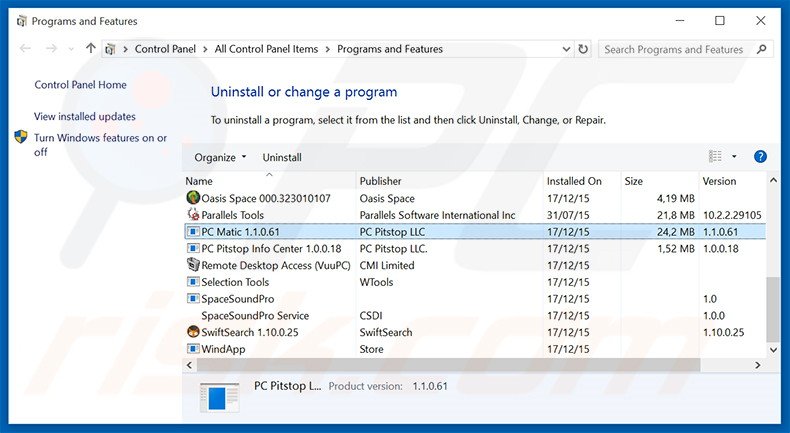
Task: Go up one level with up arrow
Action: coord(91,48)
